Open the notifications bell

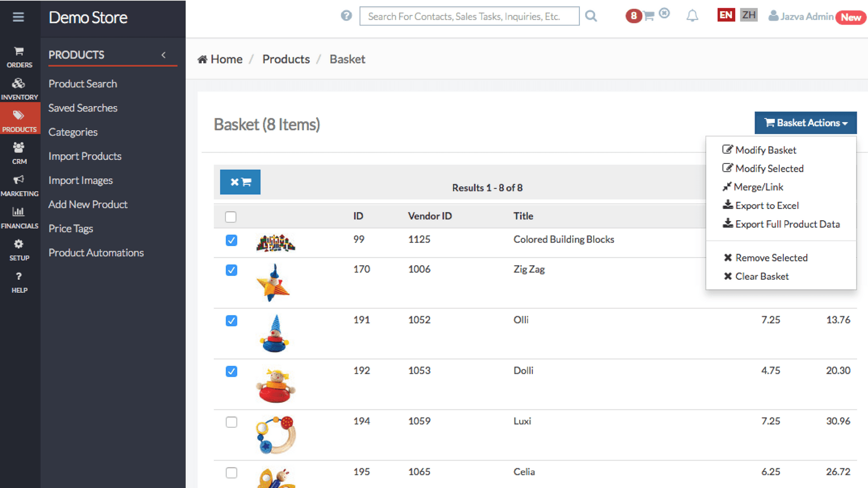(x=692, y=16)
